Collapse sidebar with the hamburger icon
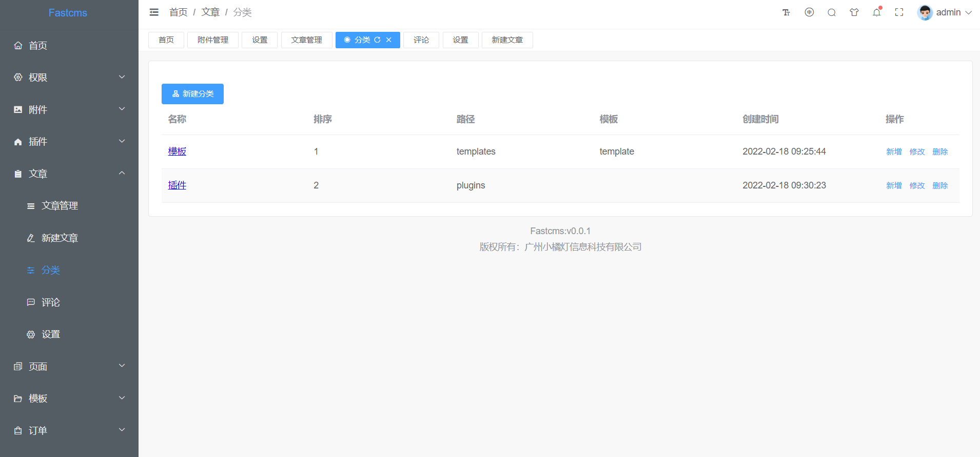Viewport: 980px width, 457px height. tap(154, 12)
